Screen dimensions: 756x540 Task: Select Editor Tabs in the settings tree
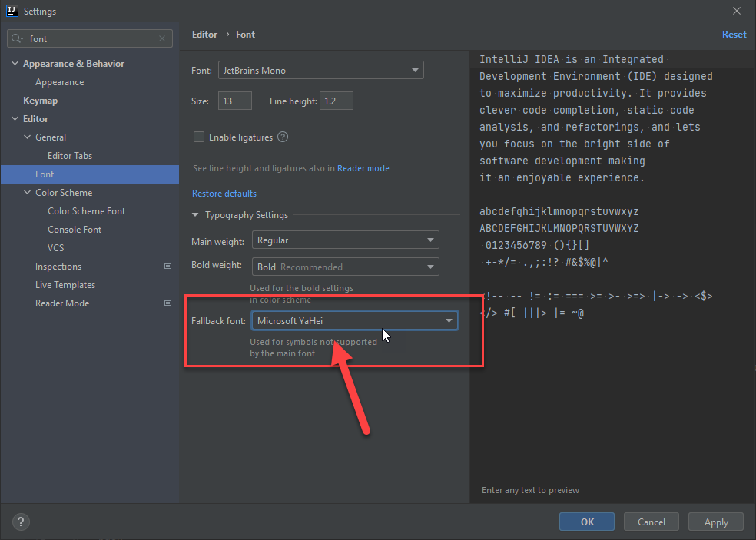(x=70, y=156)
